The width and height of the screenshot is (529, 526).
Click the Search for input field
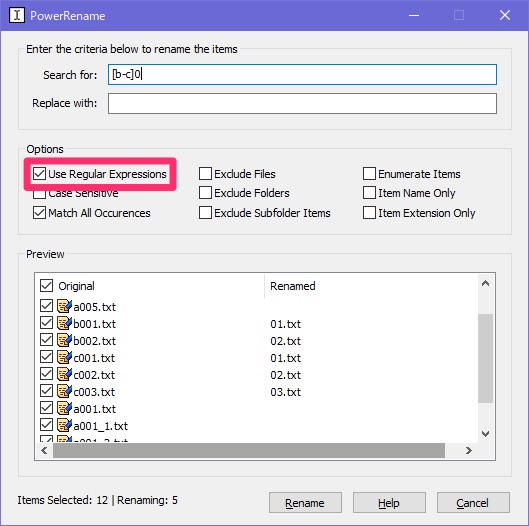302,74
